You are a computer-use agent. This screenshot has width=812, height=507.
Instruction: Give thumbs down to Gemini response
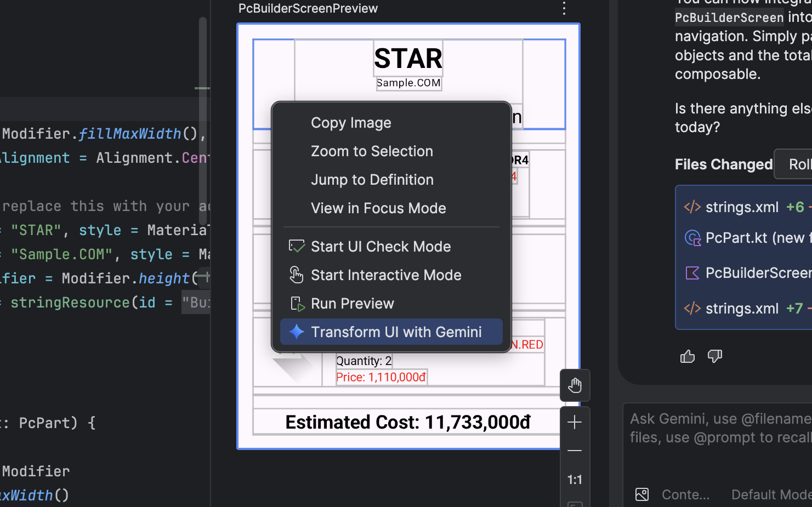(x=715, y=357)
